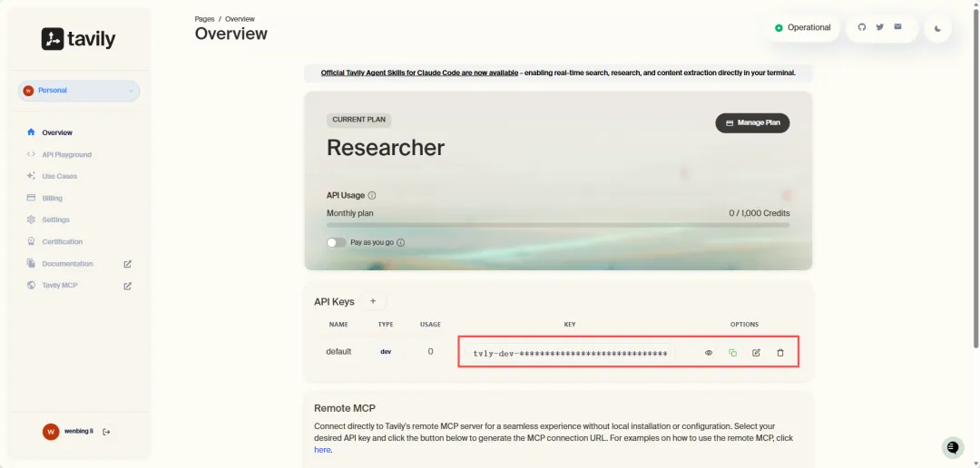Click the globe icon for Tavily MCP
The width and height of the screenshot is (980, 468).
(31, 285)
